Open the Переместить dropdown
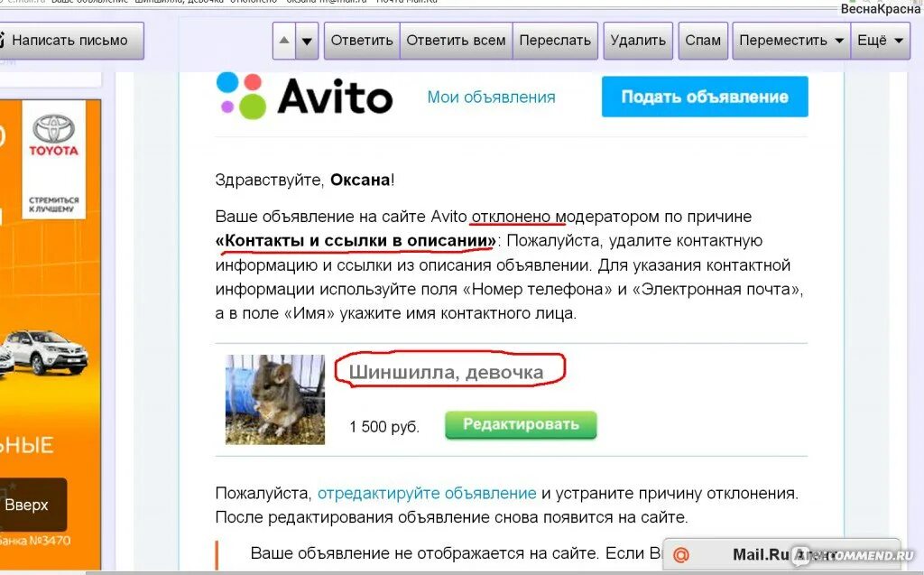 click(x=791, y=41)
